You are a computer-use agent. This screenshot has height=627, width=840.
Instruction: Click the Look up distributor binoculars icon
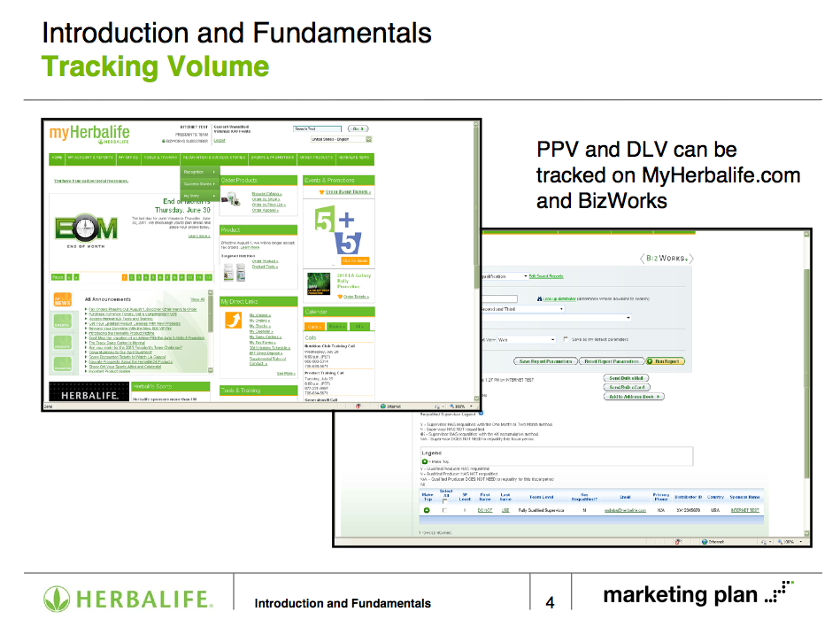539,298
